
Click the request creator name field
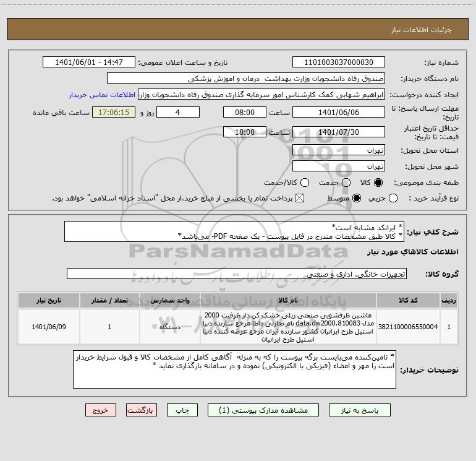pyautogui.click(x=261, y=94)
